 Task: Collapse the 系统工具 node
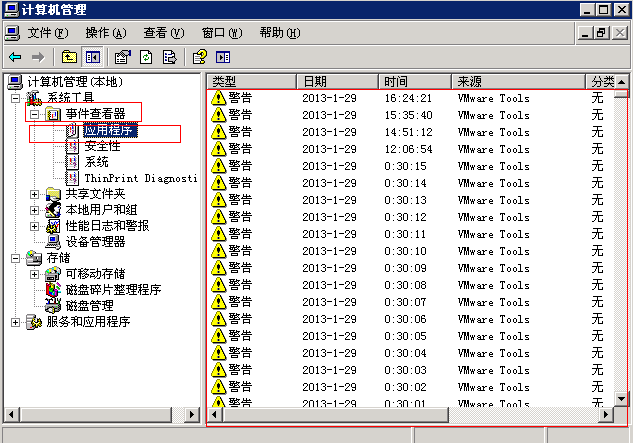(15, 98)
